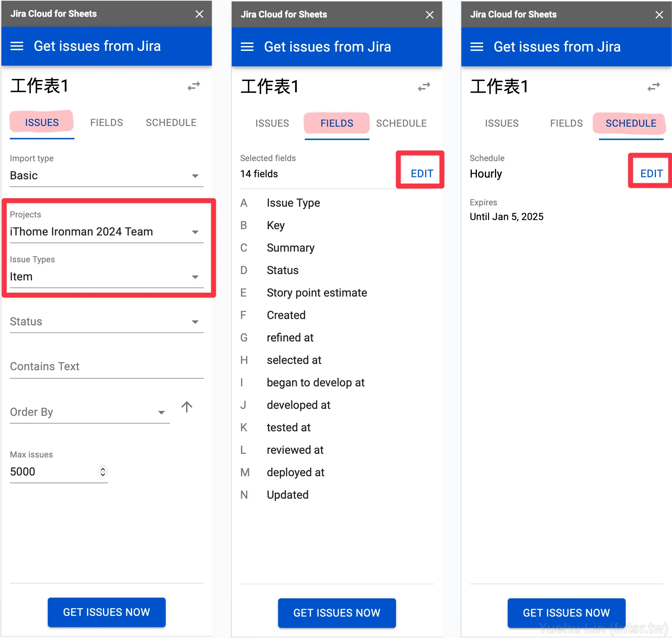Viewport: 672px width, 638px height.
Task: Close the right Jira Cloud for Sheets panel
Action: tap(659, 15)
